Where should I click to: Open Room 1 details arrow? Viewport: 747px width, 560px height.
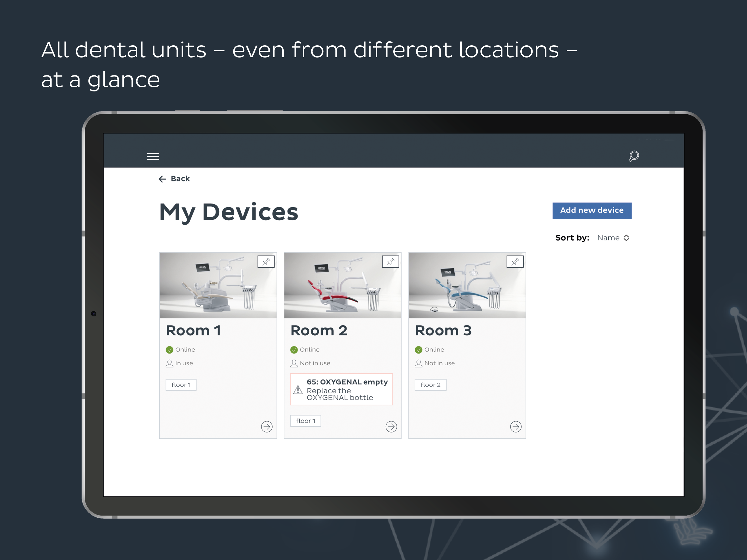tap(267, 427)
